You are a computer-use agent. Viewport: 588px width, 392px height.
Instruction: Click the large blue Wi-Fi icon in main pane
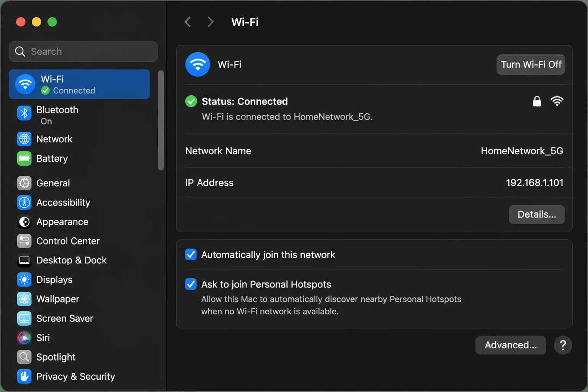(198, 64)
